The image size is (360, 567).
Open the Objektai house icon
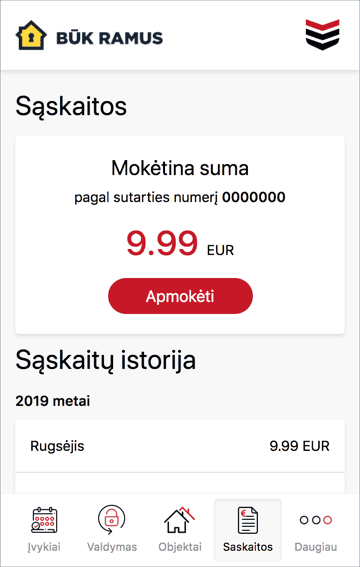[179, 520]
